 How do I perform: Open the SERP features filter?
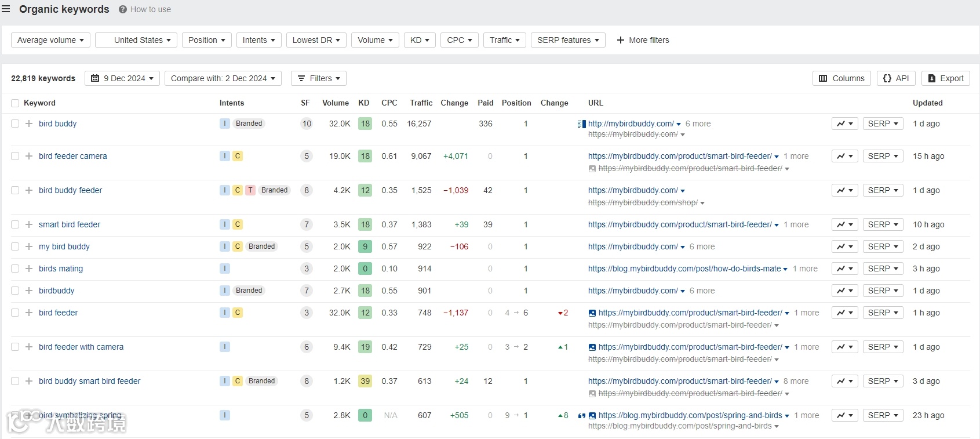[x=568, y=40]
